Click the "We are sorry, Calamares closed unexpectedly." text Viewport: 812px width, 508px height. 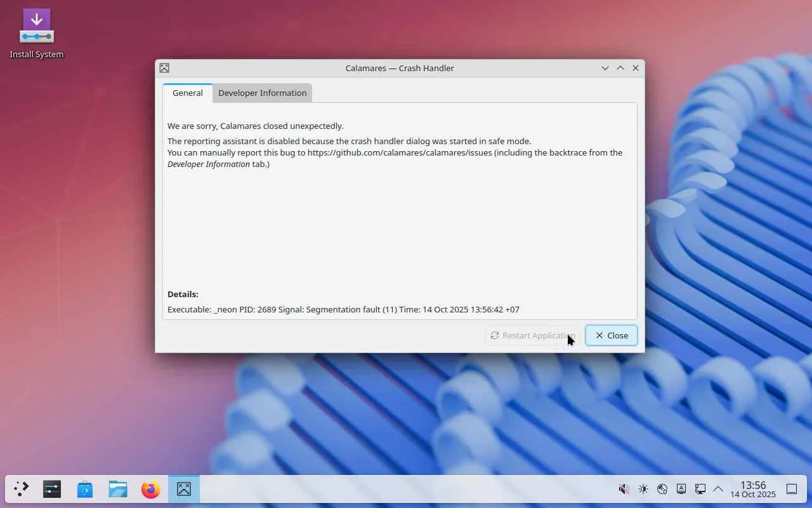pos(256,126)
